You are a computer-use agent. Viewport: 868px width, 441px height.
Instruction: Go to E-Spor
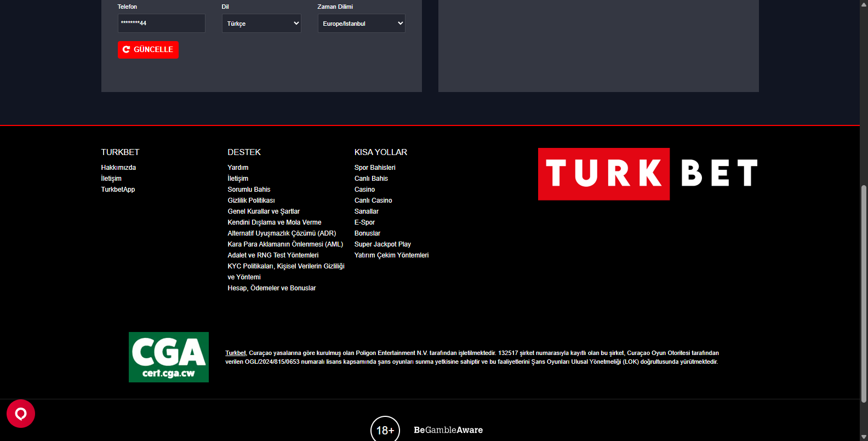pyautogui.click(x=364, y=222)
